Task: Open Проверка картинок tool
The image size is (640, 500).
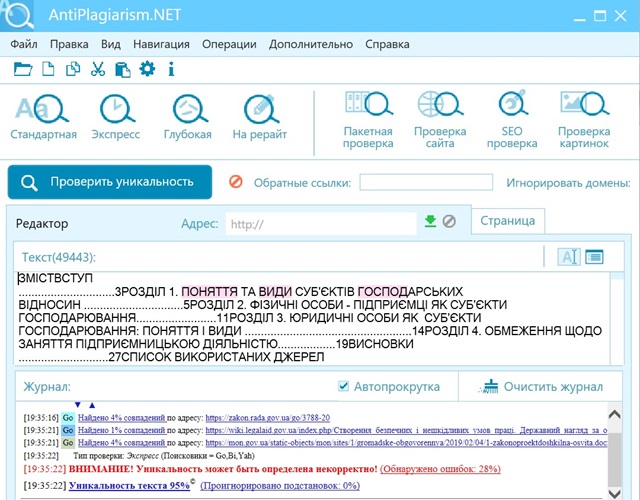Action: click(x=584, y=120)
